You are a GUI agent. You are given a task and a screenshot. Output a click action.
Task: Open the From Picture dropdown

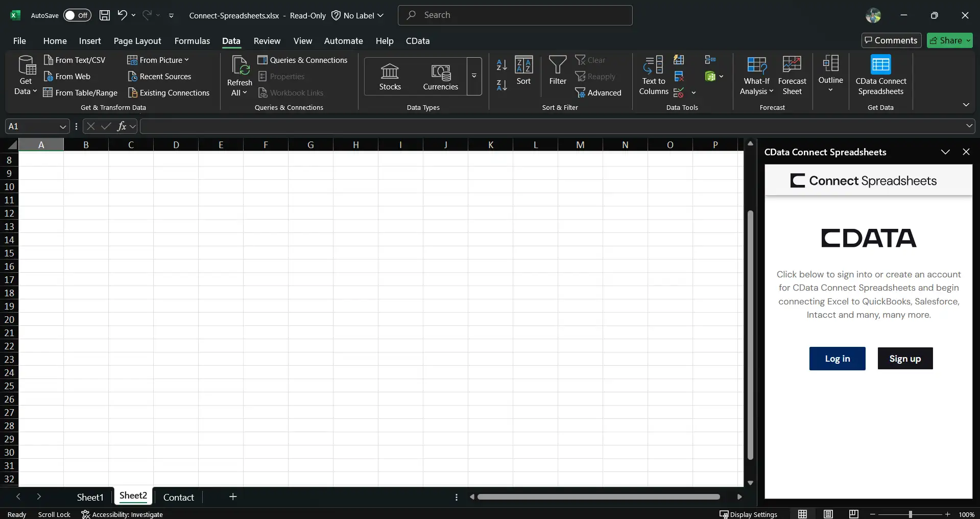(x=158, y=60)
